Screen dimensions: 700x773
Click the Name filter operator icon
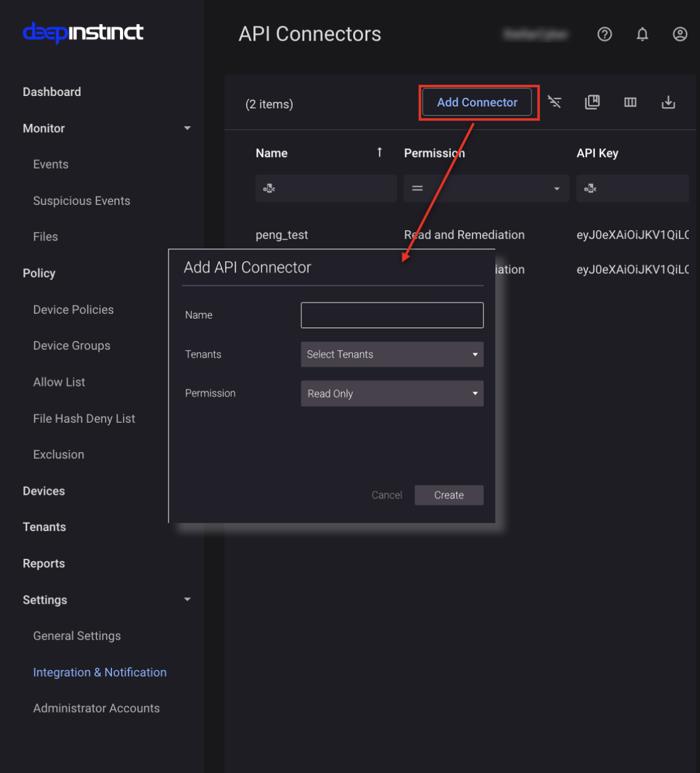(x=269, y=188)
